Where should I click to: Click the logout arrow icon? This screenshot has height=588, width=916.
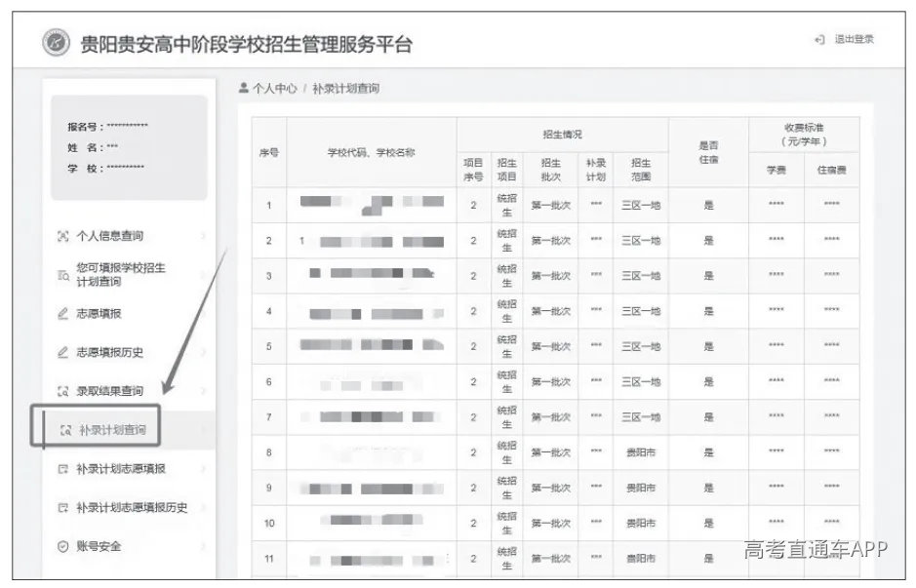point(819,39)
